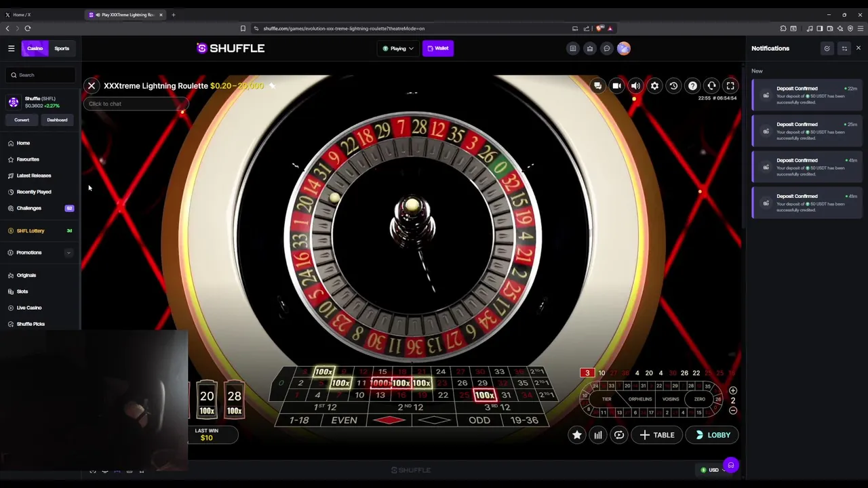868x488 pixels.
Task: Click the Shuffle logo
Action: (x=231, y=48)
